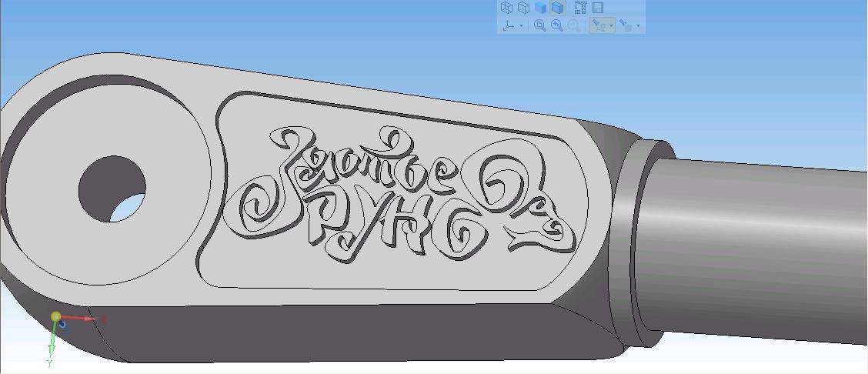Switch to hidden-lines-removed wireframe view
The width and height of the screenshot is (868, 374).
pos(524,8)
